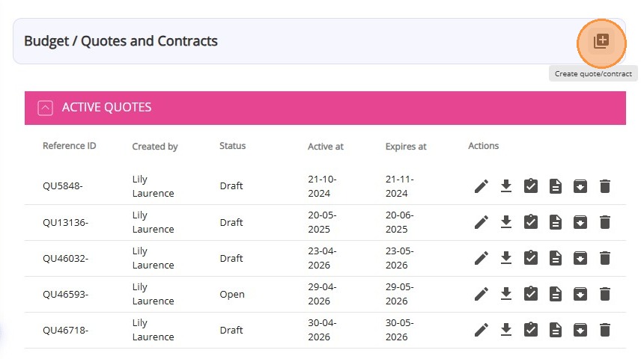
Task: Collapse the Active Quotes section
Action: (45, 108)
